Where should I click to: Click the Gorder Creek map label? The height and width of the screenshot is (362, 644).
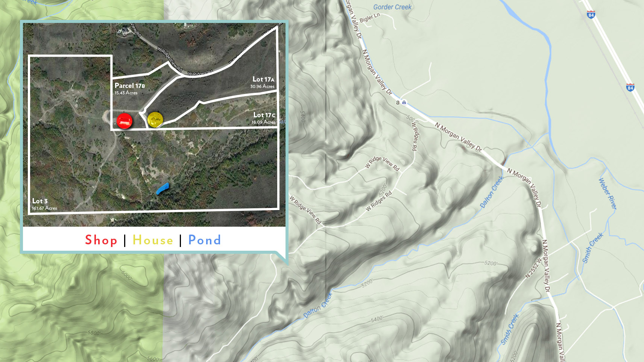tap(392, 7)
